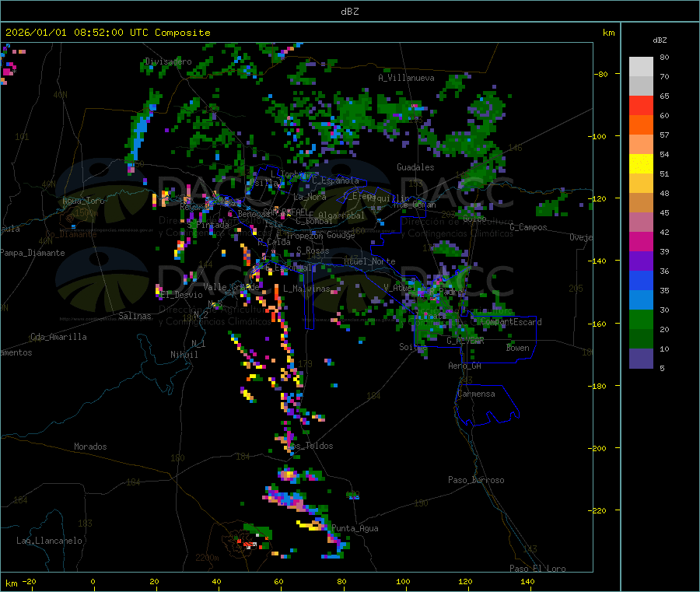Screen dimensions: 700x592
Task: Click the -100 km vertical axis tick
Action: coord(598,136)
